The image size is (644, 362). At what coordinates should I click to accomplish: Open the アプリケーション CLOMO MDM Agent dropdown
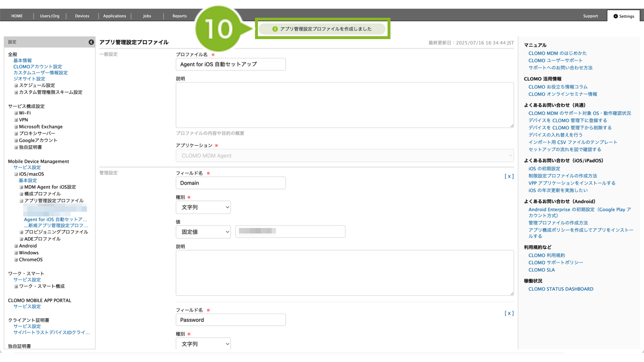(344, 156)
